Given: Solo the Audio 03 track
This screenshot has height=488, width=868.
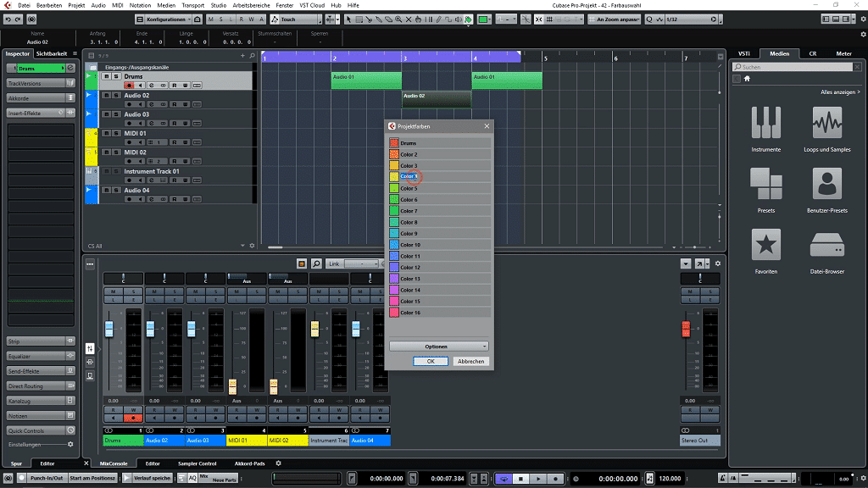Looking at the screenshot, I should [115, 114].
